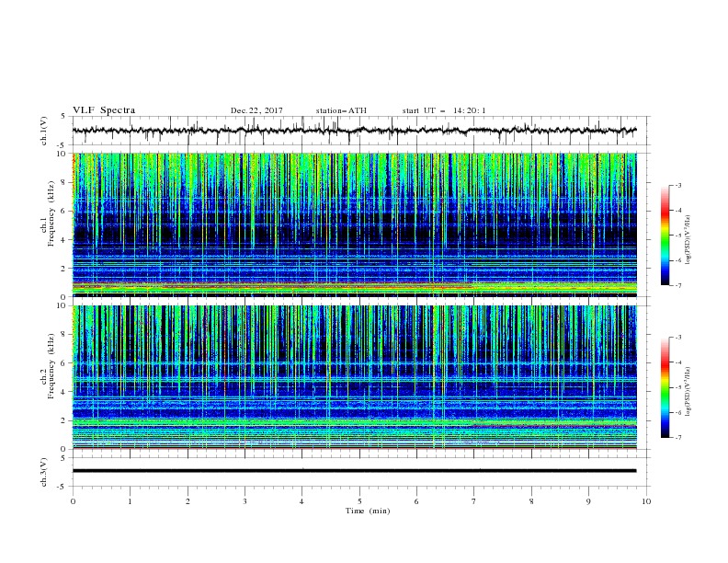Screen dimensions: 728x563
Task: Click the 'VLF Spectra' title text
Action: tap(104, 110)
